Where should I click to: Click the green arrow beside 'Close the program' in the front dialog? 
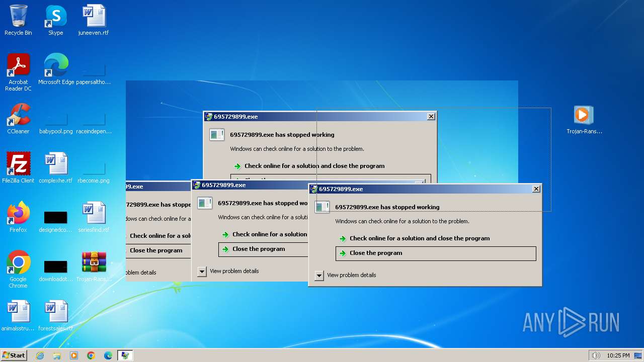(343, 253)
